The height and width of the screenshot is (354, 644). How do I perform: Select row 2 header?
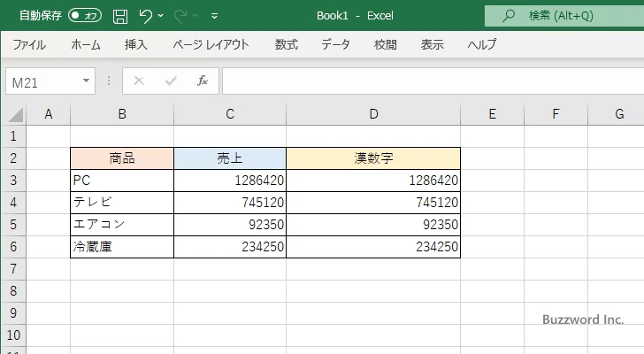(x=13, y=158)
